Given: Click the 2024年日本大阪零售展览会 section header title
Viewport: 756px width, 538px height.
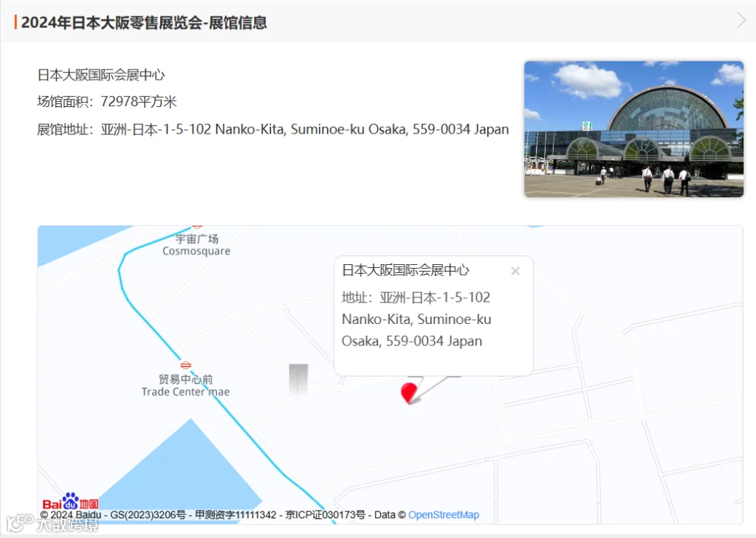Looking at the screenshot, I should coord(144,23).
